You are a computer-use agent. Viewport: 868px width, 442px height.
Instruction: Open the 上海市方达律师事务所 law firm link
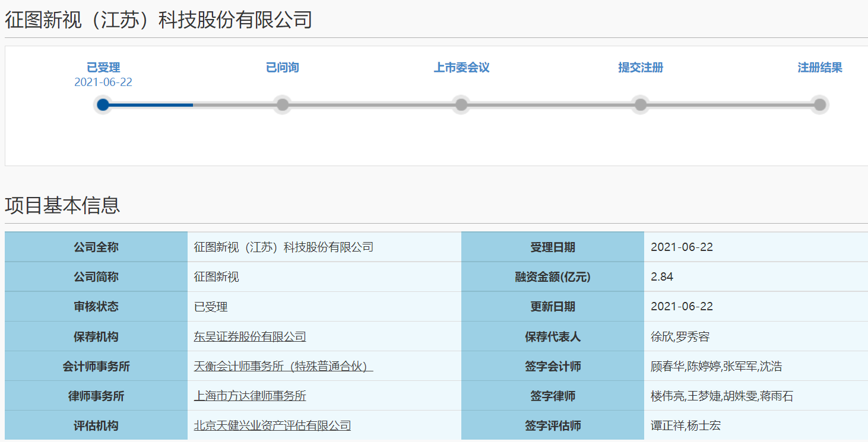tap(250, 396)
